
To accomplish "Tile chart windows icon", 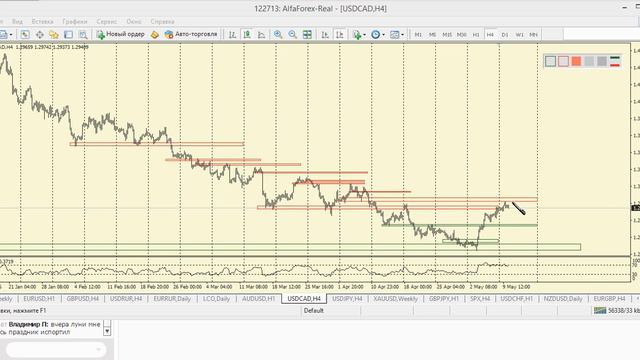I will tap(307, 35).
